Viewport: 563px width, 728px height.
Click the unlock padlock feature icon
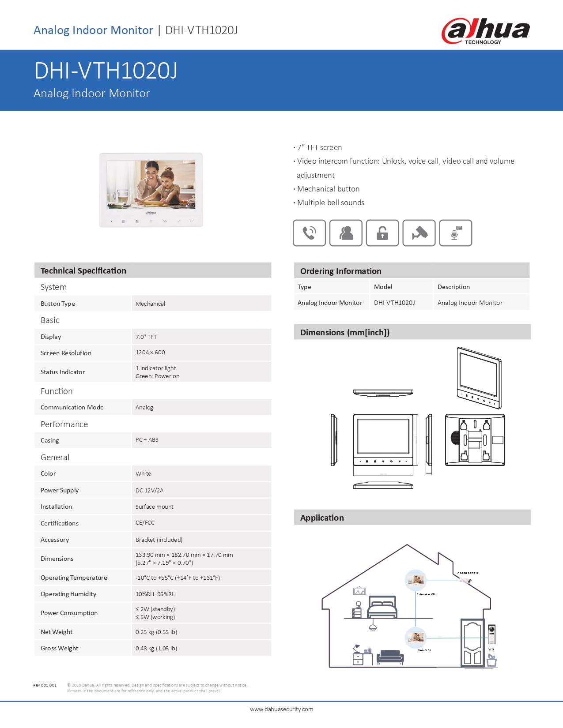[382, 233]
